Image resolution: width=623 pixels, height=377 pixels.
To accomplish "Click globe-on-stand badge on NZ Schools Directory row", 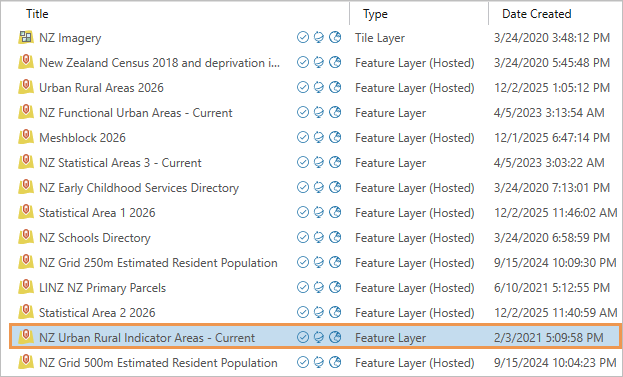I will pyautogui.click(x=319, y=238).
